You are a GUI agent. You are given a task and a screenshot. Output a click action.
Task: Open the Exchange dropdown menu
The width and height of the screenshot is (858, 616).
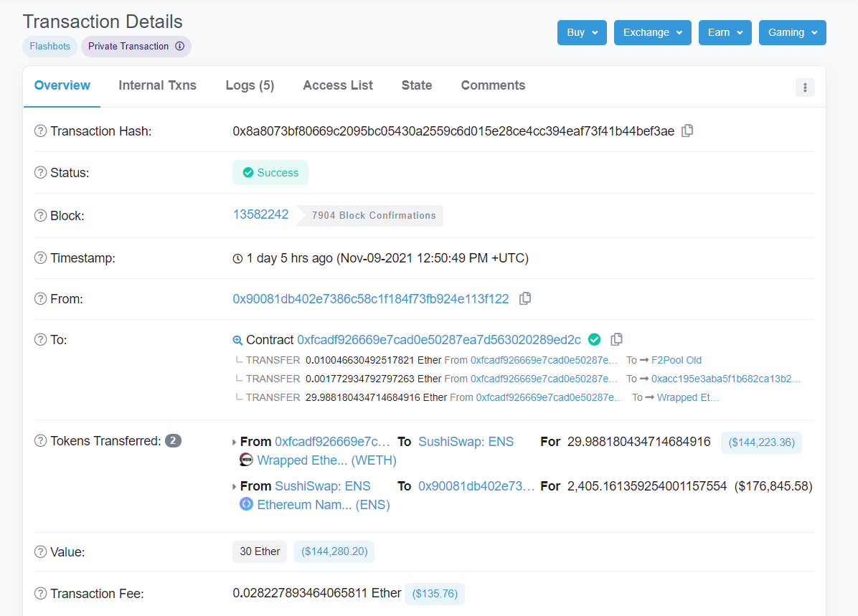(x=652, y=32)
